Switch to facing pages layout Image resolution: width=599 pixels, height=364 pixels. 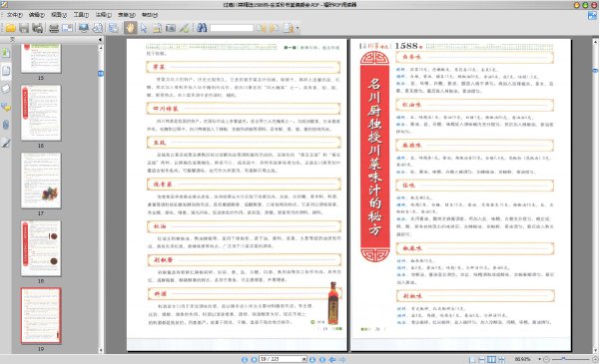(x=491, y=359)
